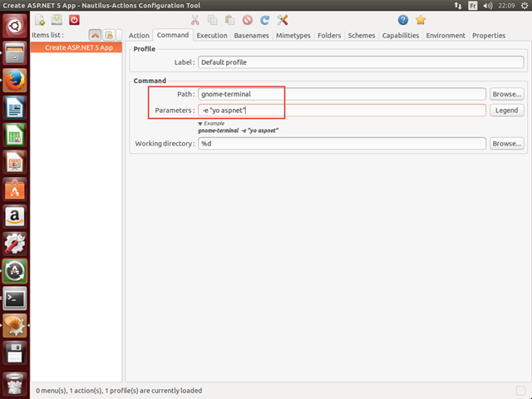Switch to the Capabilities tab
This screenshot has height=399, width=532.
401,35
